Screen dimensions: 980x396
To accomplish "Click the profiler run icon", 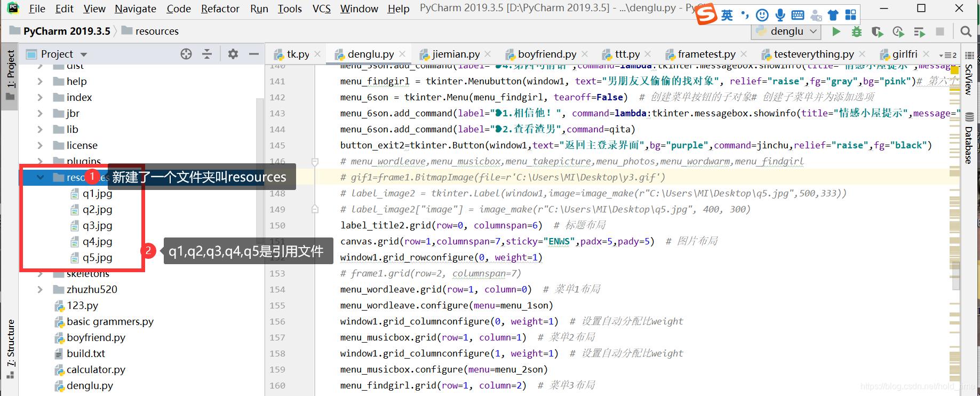I will (898, 31).
